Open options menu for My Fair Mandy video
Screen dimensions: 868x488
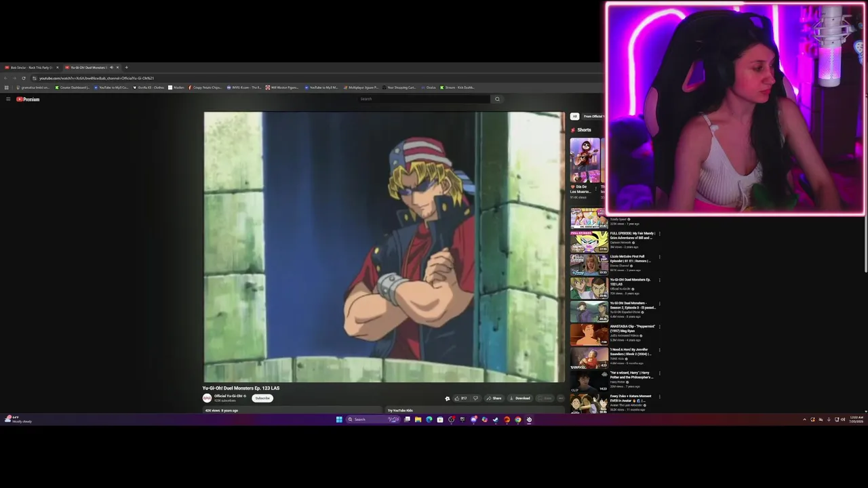659,234
